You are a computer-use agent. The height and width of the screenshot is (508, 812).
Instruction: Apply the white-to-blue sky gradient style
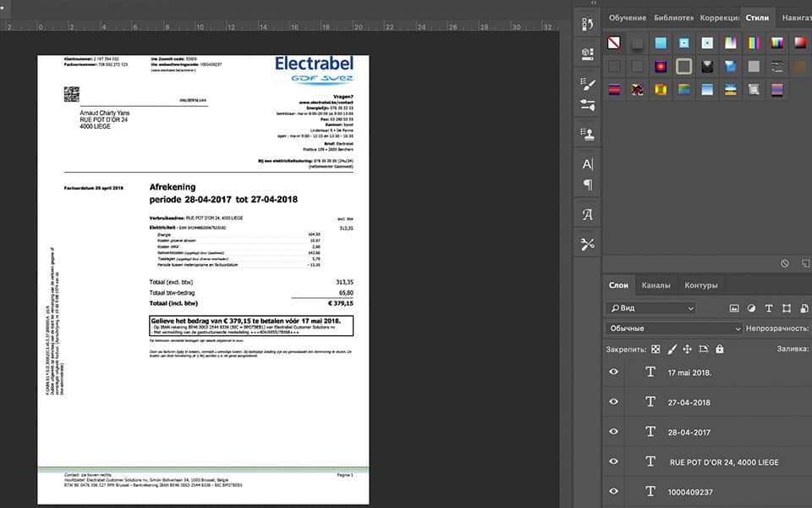pos(707,90)
